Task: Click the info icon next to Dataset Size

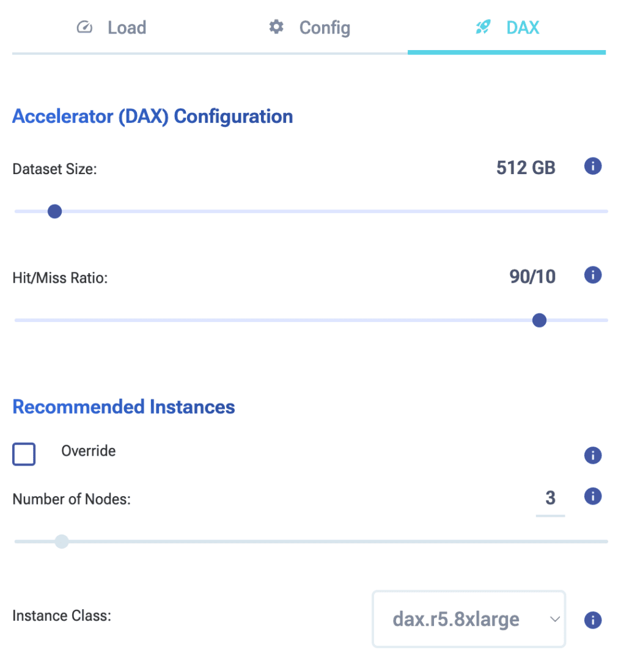Action: click(x=593, y=166)
